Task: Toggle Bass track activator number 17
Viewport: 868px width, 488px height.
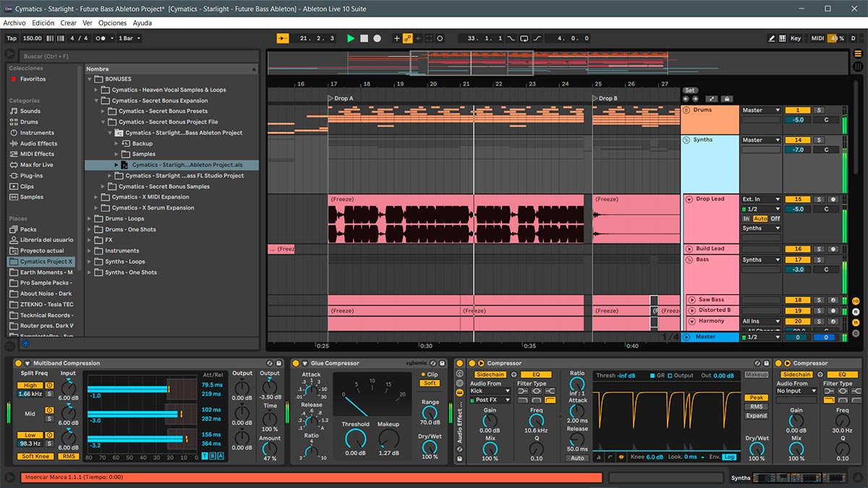Action: coord(797,260)
